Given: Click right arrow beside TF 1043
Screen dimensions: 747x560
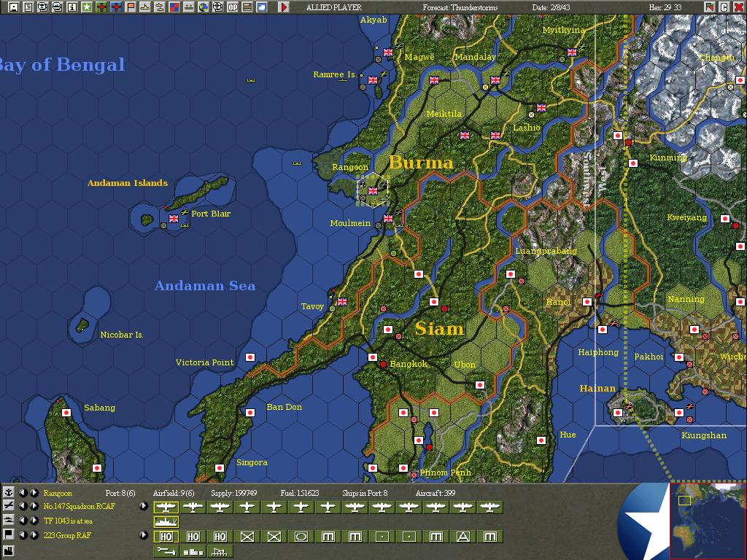Looking at the screenshot, I should click(34, 521).
